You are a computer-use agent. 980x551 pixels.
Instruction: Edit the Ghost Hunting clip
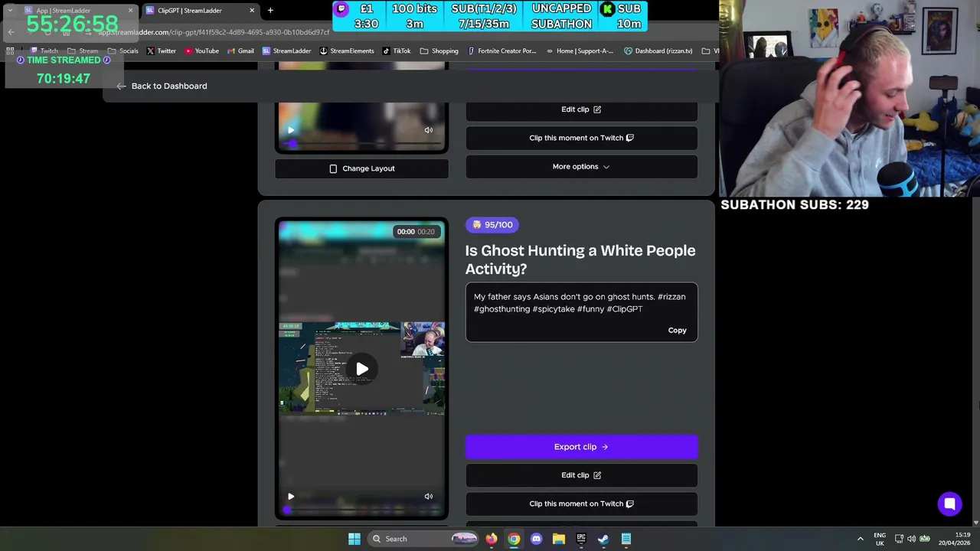582,475
